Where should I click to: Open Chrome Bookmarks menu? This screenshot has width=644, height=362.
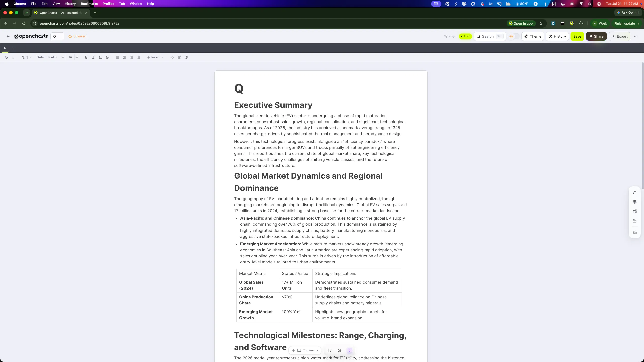[89, 4]
